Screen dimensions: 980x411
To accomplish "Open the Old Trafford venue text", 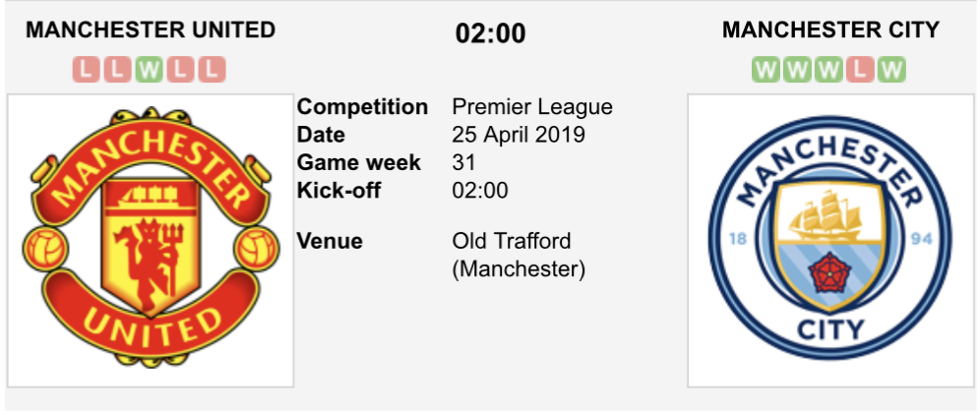I will click(512, 241).
